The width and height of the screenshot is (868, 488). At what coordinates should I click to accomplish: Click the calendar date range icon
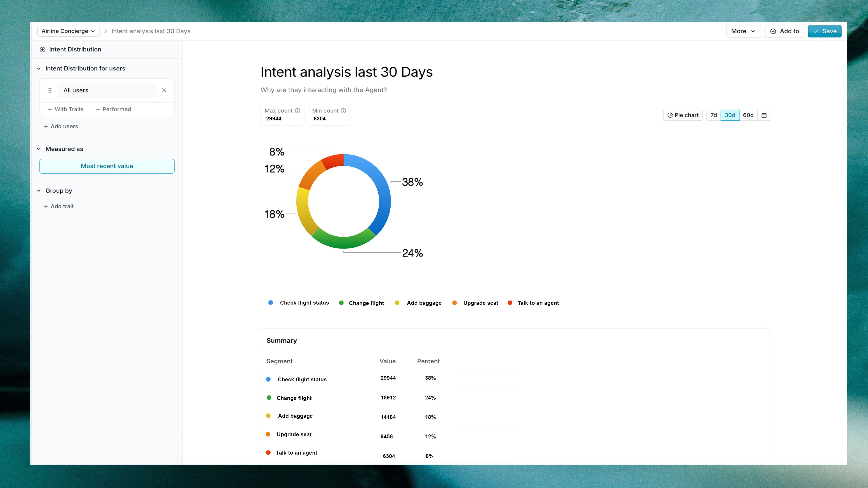[x=764, y=115]
